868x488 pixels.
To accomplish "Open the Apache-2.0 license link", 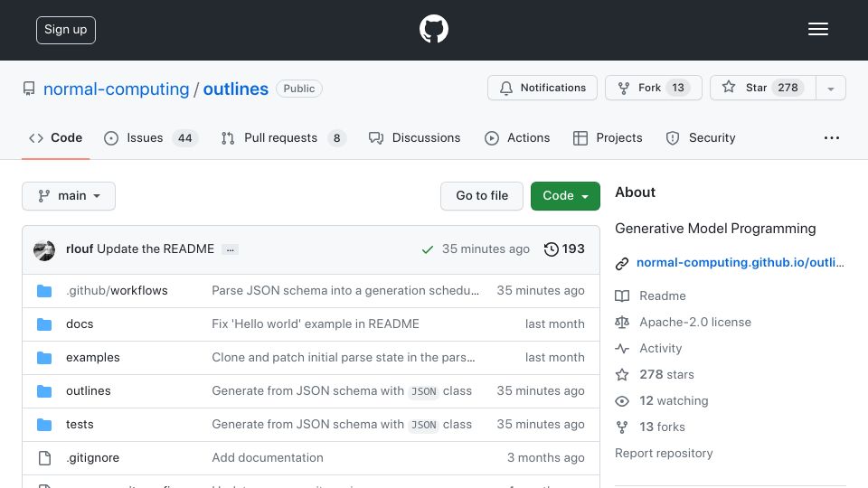I will point(695,322).
